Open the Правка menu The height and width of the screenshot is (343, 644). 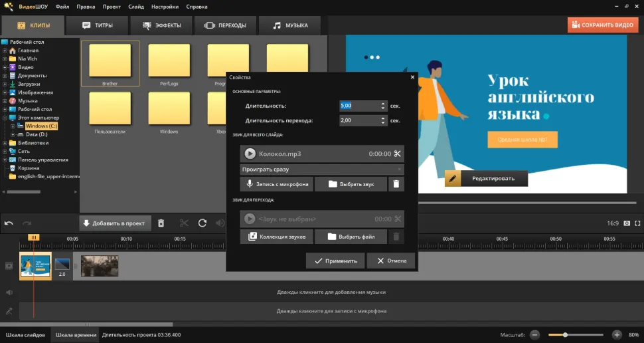point(86,7)
